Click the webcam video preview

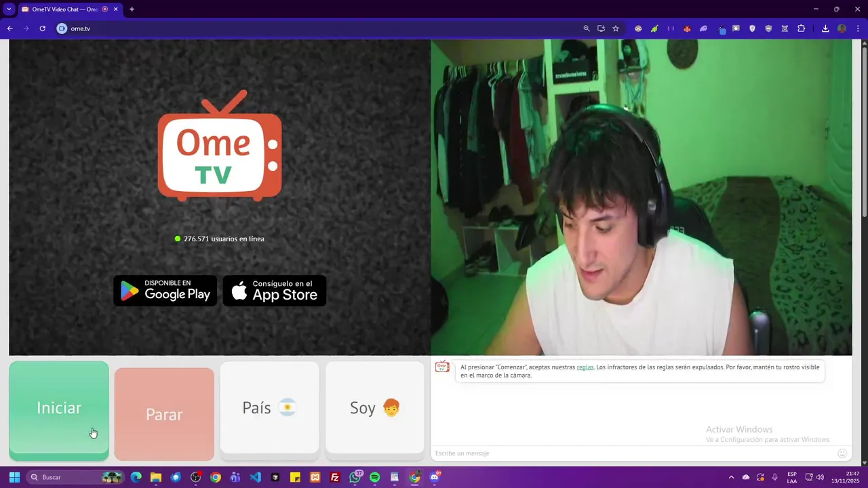641,197
